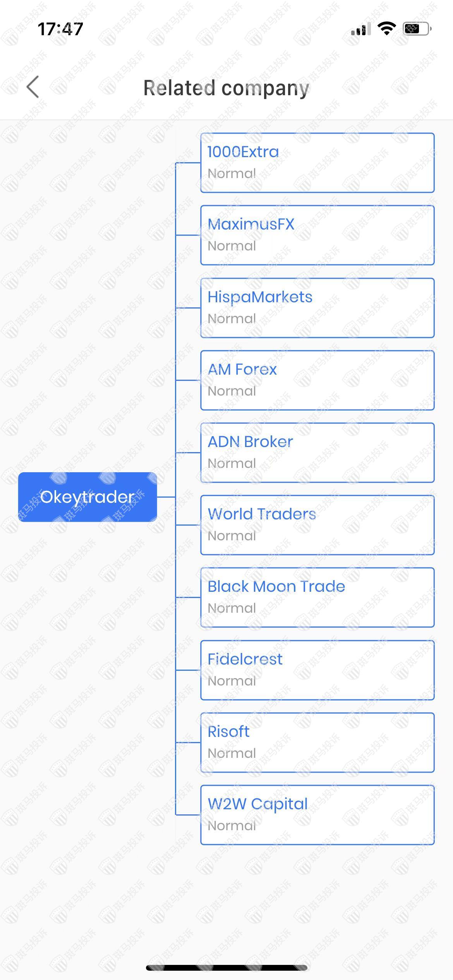Image resolution: width=453 pixels, height=980 pixels.
Task: Open the World Traders company card
Action: [317, 525]
